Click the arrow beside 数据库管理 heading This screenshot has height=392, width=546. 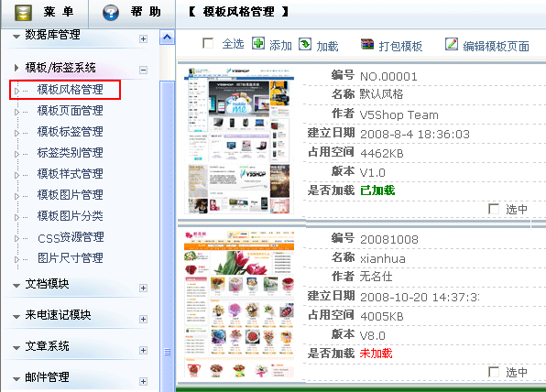point(16,37)
